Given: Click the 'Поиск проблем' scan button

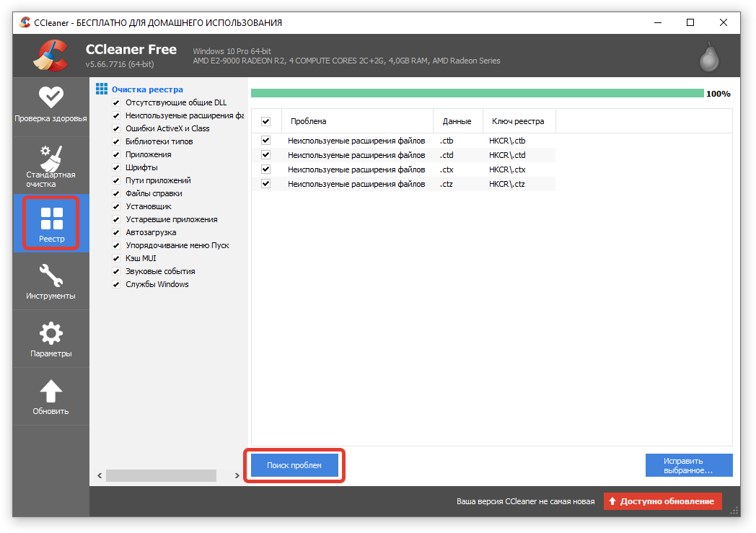Looking at the screenshot, I should tap(294, 465).
